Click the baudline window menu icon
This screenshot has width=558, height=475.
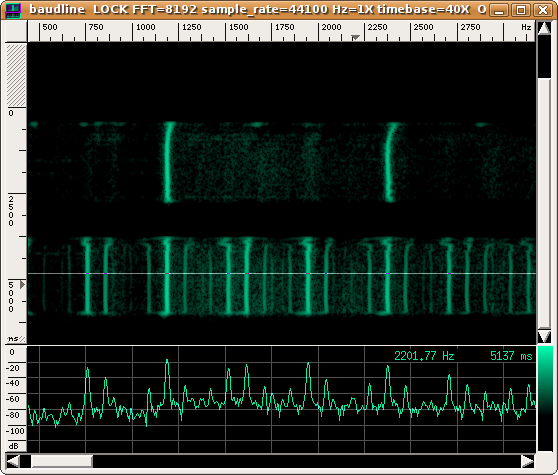coord(13,10)
